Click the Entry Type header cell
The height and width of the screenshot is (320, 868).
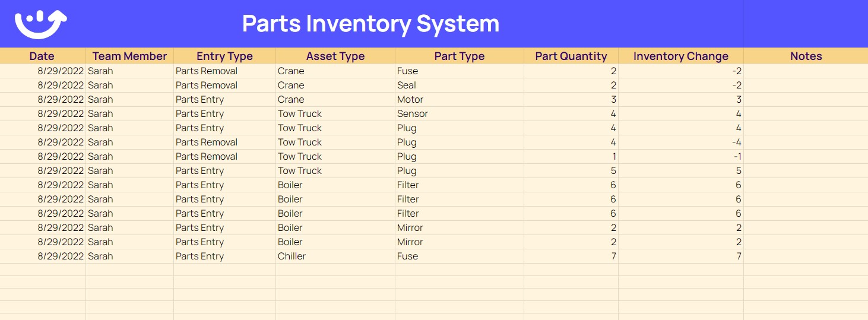224,56
